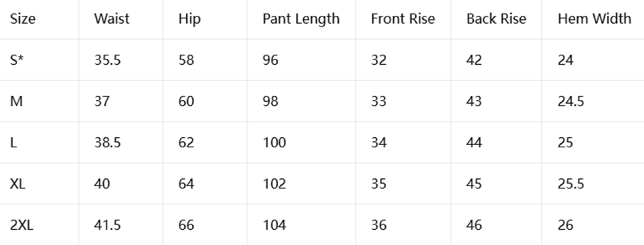The width and height of the screenshot is (644, 245).
Task: Select the Hip column header
Action: point(190,19)
